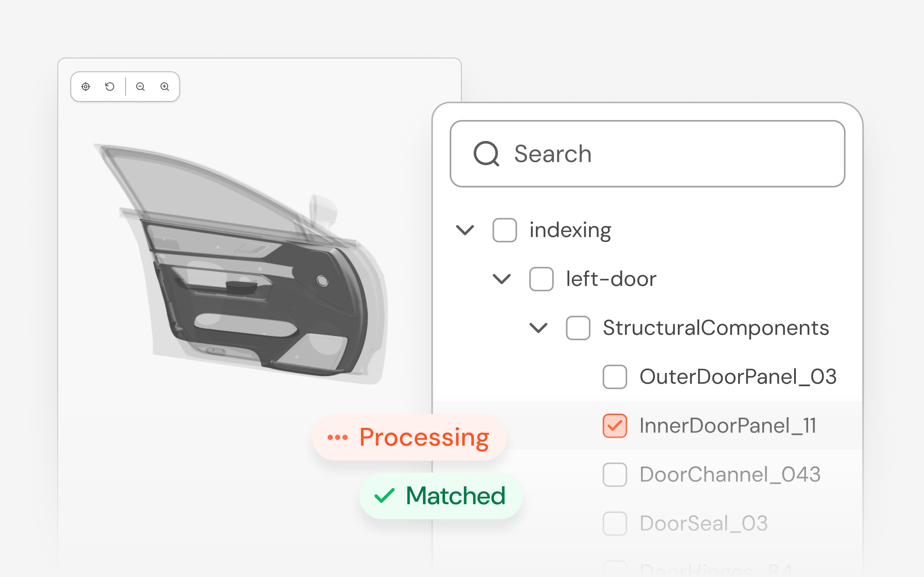Viewport: 924px width, 577px height.
Task: Select the DoorSeal_03 tree item
Action: (703, 523)
